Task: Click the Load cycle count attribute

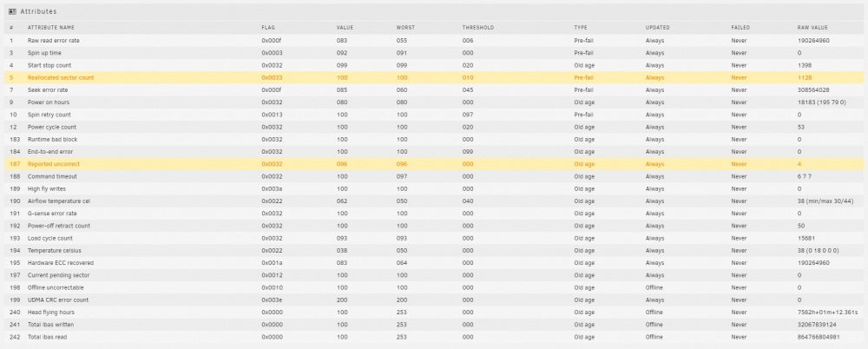Action: coord(50,238)
